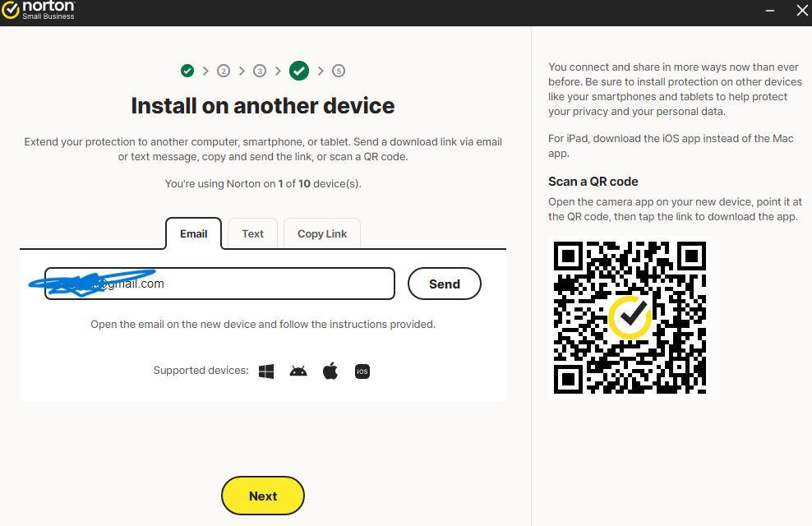The height and width of the screenshot is (526, 812).
Task: Click the completed first step checkmark
Action: click(x=187, y=71)
